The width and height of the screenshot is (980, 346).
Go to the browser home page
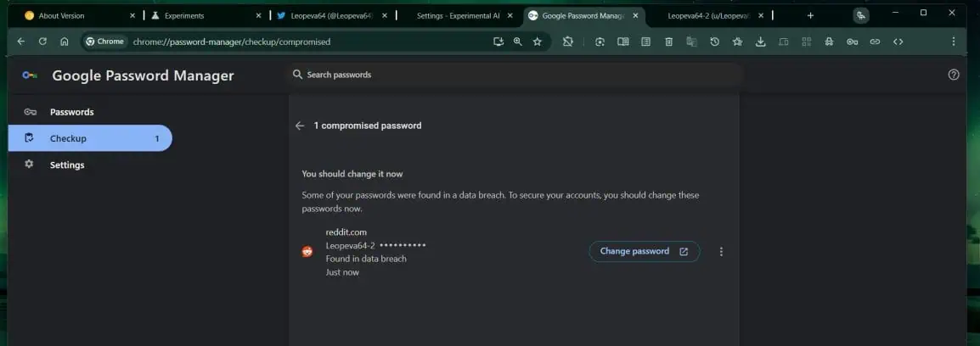click(x=65, y=42)
